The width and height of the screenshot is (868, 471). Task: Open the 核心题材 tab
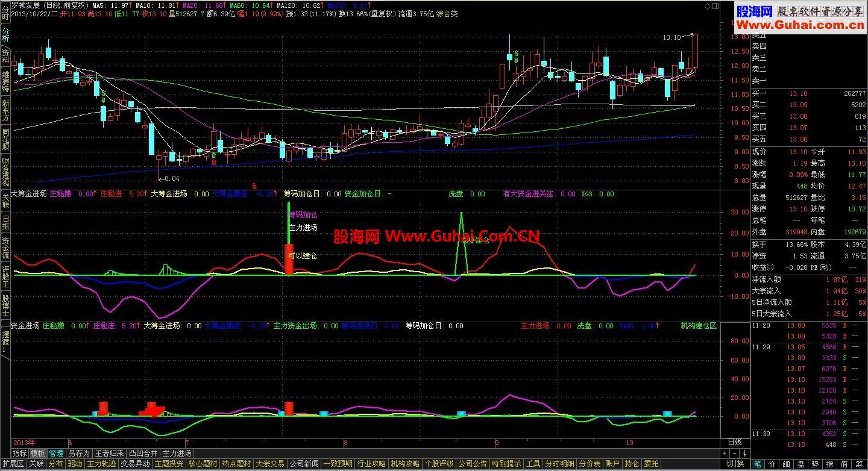(203, 464)
